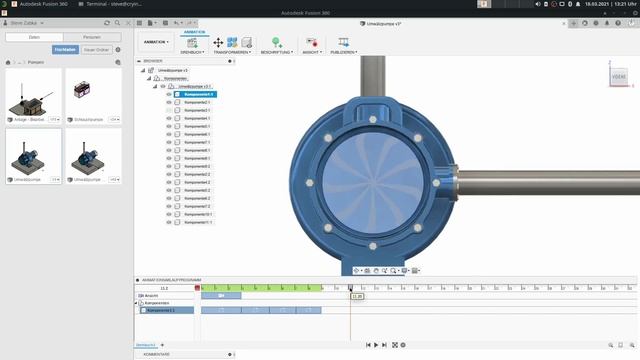The width and height of the screenshot is (640, 360).
Task: Click the time value field in timeline
Action: click(x=164, y=288)
